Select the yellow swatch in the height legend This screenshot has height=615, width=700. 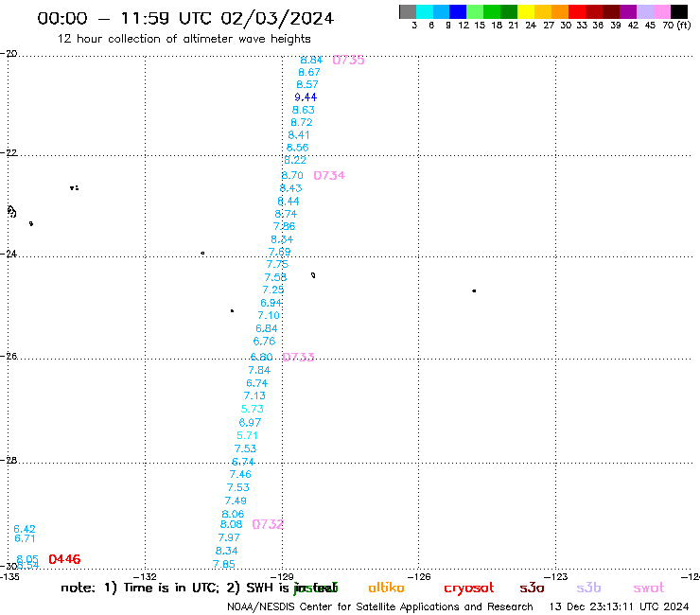coord(526,11)
